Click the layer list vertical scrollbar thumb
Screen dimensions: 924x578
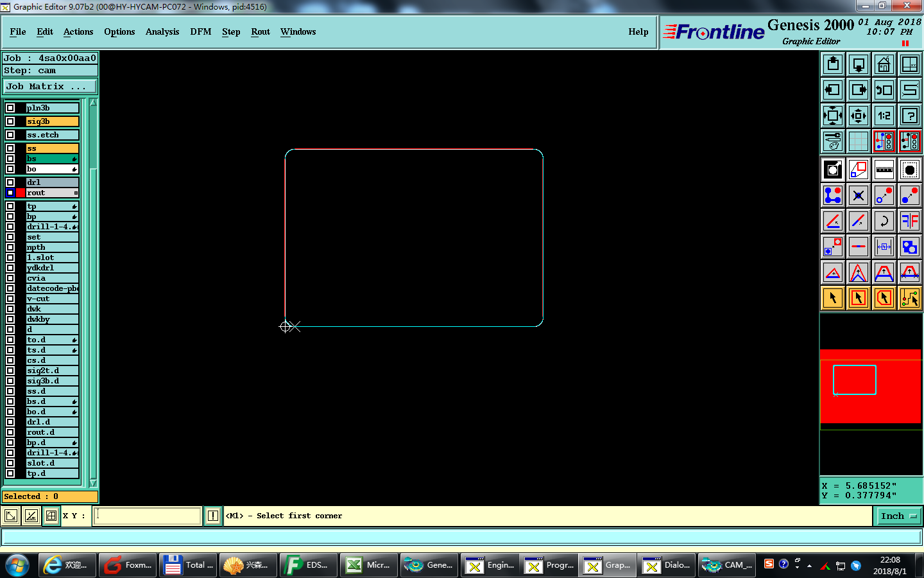93,138
